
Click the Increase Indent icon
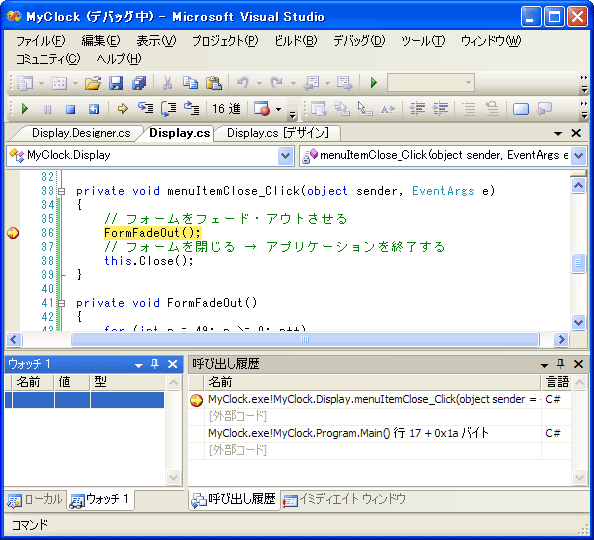point(441,109)
